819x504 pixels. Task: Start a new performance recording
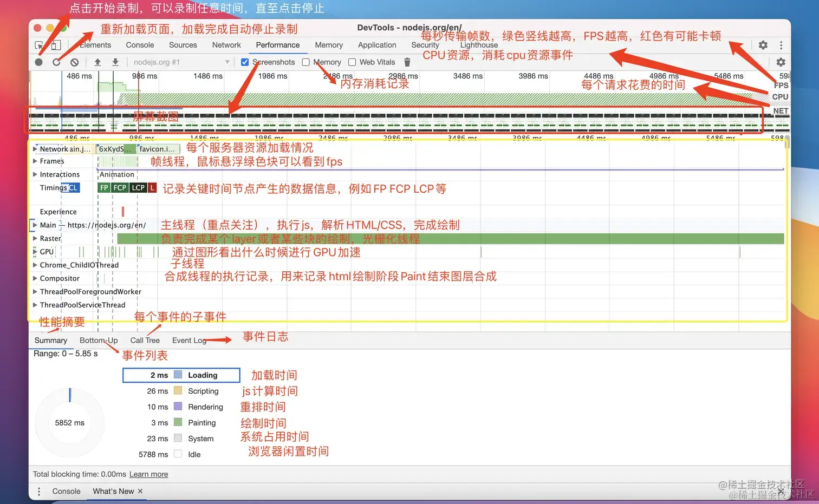(38, 62)
